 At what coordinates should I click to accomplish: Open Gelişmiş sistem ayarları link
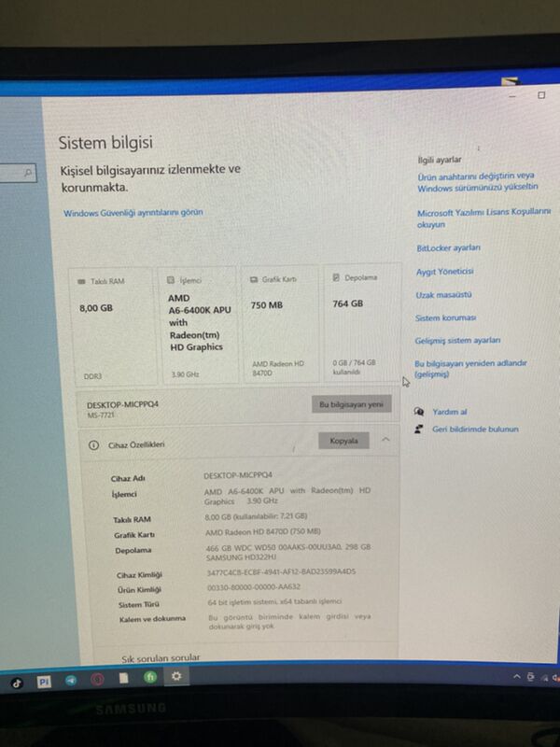[x=457, y=341]
